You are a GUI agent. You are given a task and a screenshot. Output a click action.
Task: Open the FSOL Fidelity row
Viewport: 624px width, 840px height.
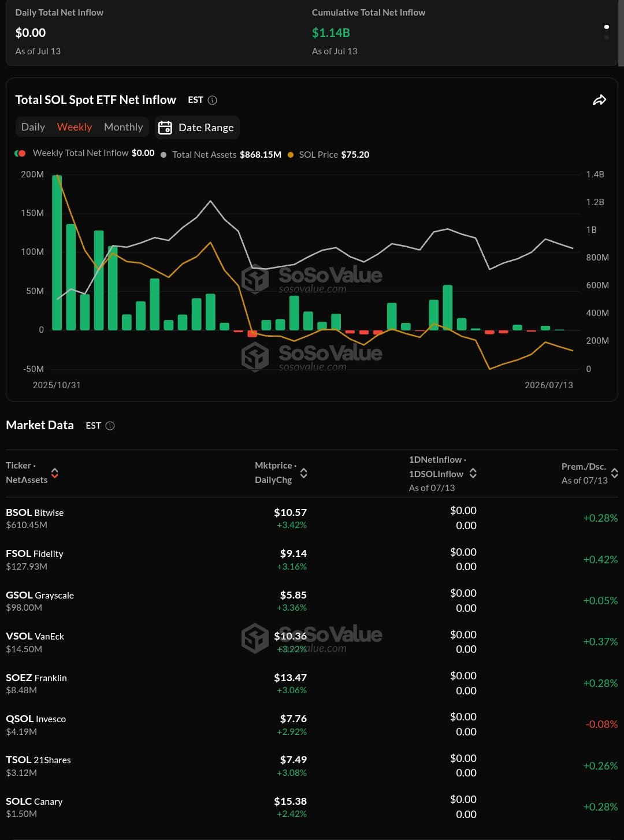[312, 559]
